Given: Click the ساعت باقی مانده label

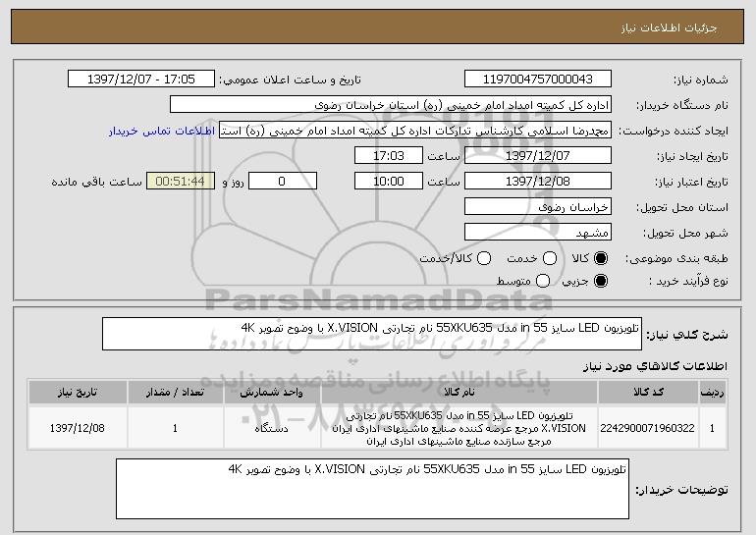Looking at the screenshot, I should click(x=97, y=182).
